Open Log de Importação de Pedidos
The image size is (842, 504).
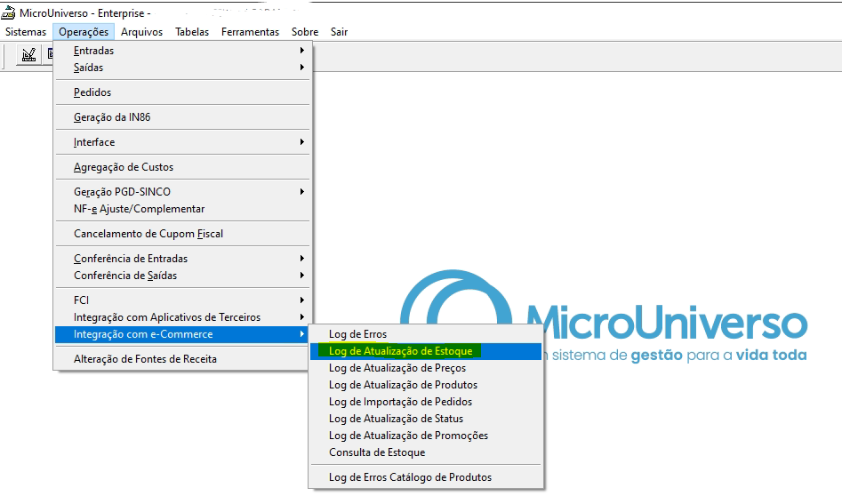tap(426, 402)
